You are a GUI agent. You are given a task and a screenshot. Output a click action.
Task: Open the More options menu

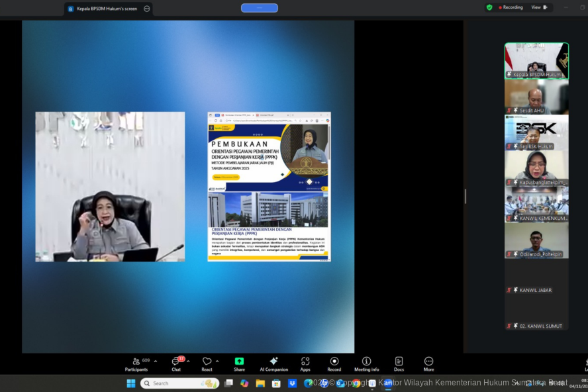[x=428, y=363]
